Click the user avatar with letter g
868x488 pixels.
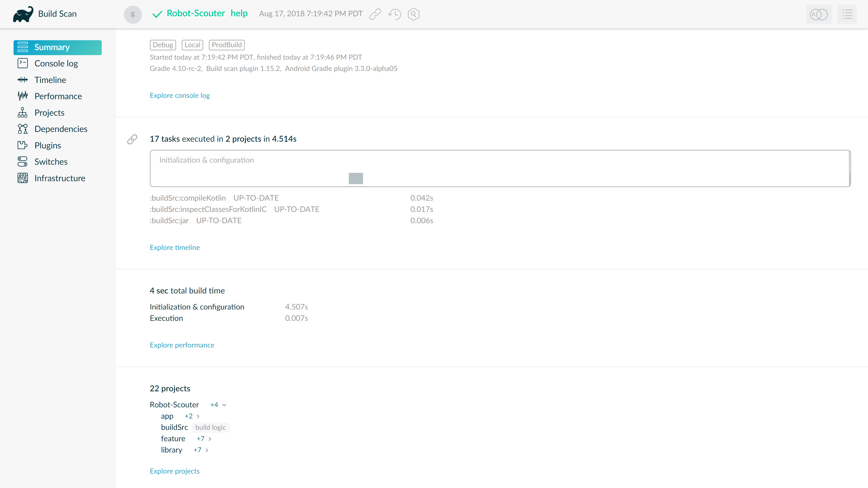point(133,14)
